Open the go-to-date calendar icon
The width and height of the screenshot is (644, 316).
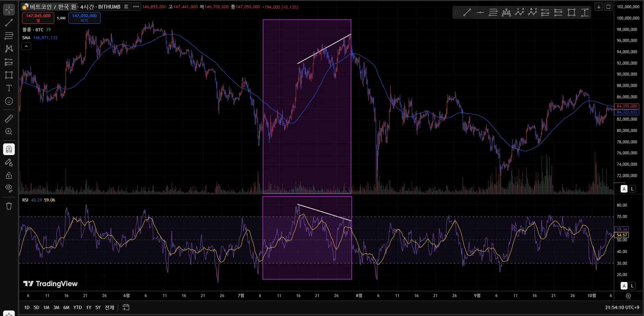pyautogui.click(x=126, y=307)
